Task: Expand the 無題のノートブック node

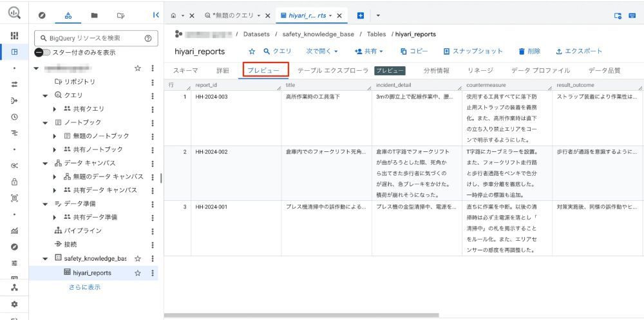Action: pyautogui.click(x=55, y=136)
